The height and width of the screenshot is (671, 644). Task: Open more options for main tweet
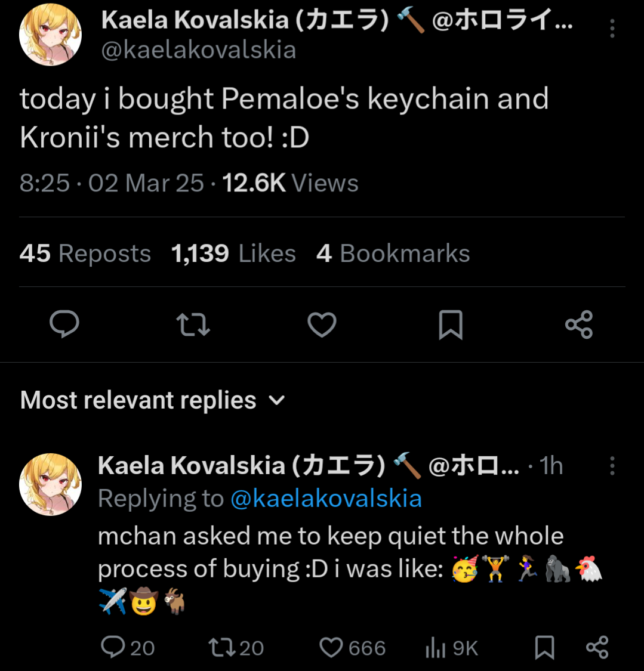point(612,28)
